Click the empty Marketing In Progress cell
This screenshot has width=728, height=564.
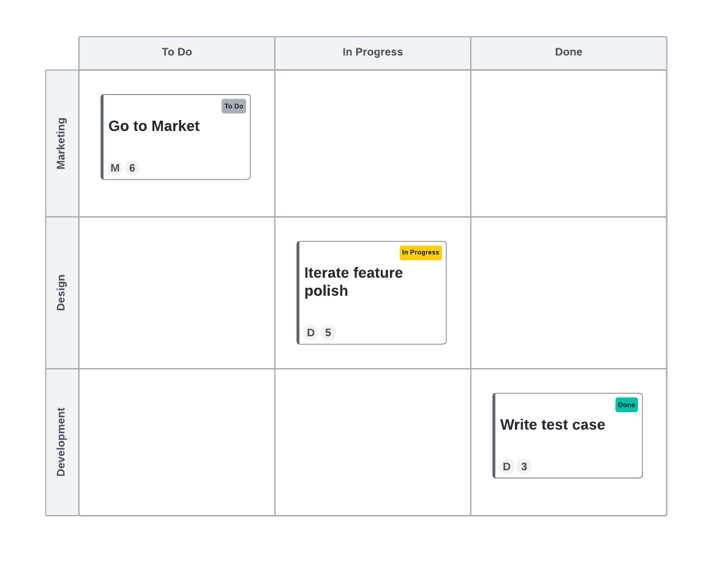pyautogui.click(x=372, y=143)
